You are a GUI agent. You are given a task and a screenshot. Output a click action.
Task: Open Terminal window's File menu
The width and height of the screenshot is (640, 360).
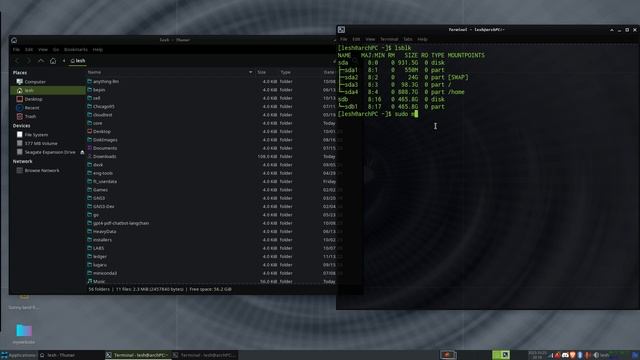(x=344, y=39)
